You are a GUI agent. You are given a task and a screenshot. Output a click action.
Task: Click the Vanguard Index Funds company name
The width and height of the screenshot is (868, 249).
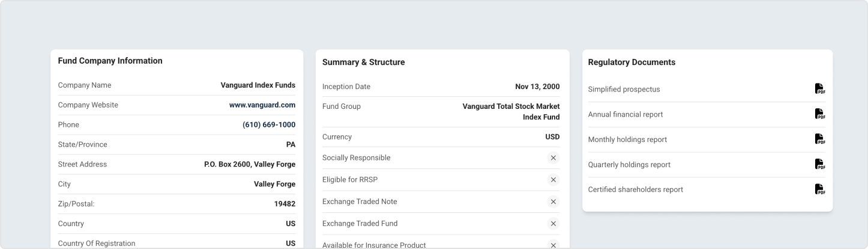(x=258, y=85)
